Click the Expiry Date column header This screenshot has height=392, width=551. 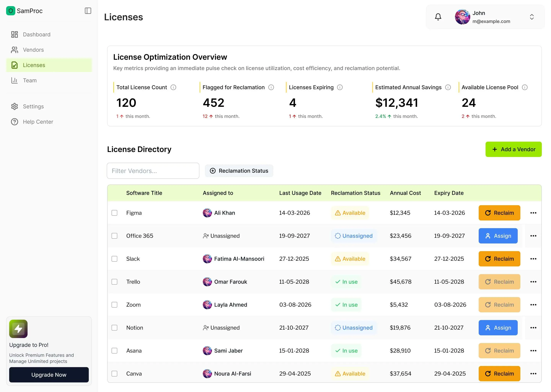(x=449, y=193)
